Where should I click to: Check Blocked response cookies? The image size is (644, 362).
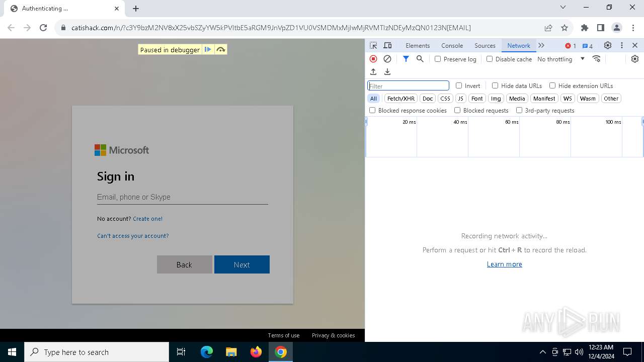[372, 110]
